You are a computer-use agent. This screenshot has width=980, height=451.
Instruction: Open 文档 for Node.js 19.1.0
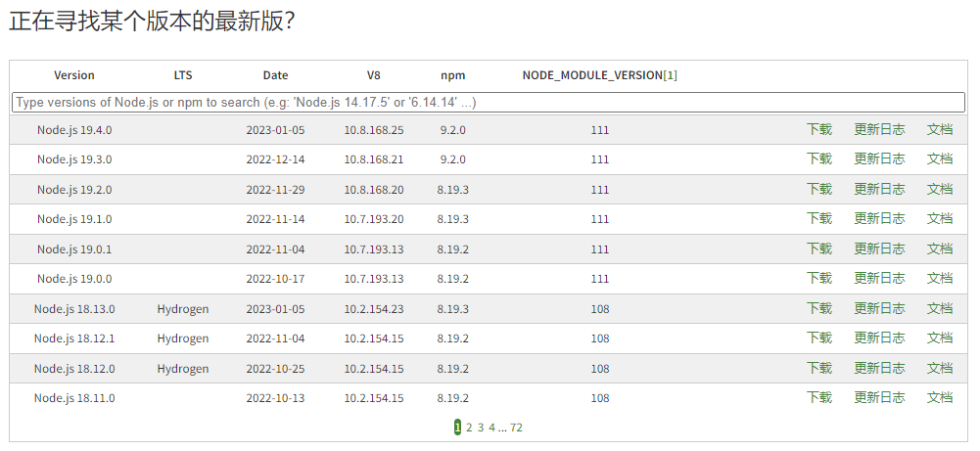(x=940, y=218)
